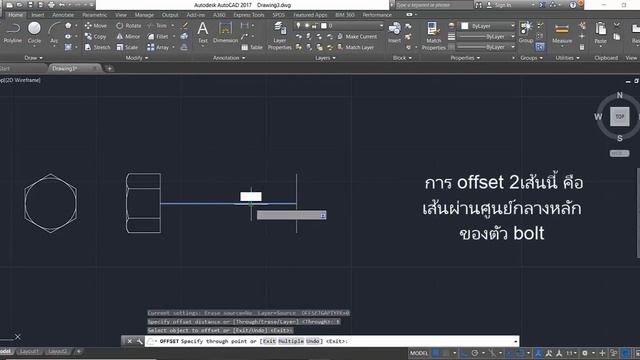Select the Arc drawing tool

point(54,33)
